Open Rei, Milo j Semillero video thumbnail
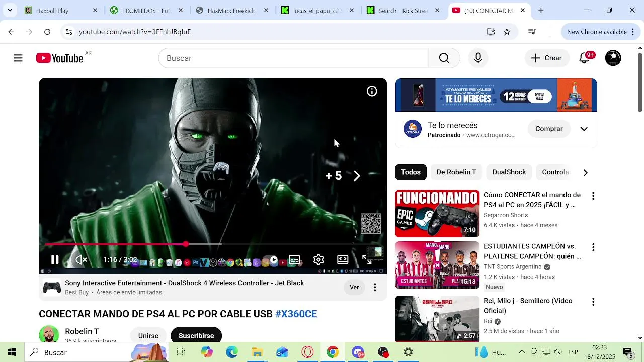This screenshot has height=362, width=644. tap(437, 319)
